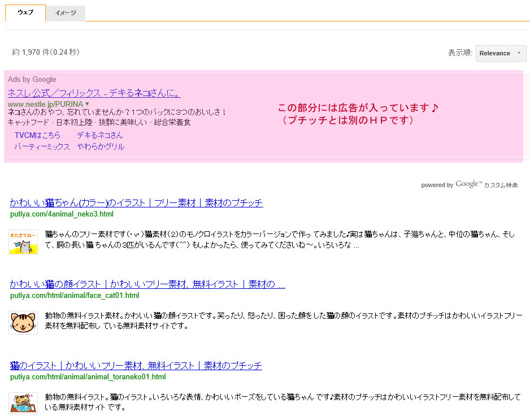Viewport: 530px width, 420px height.
Task: Open the かわいい猫の顔イラスト result title
Action: 147,284
